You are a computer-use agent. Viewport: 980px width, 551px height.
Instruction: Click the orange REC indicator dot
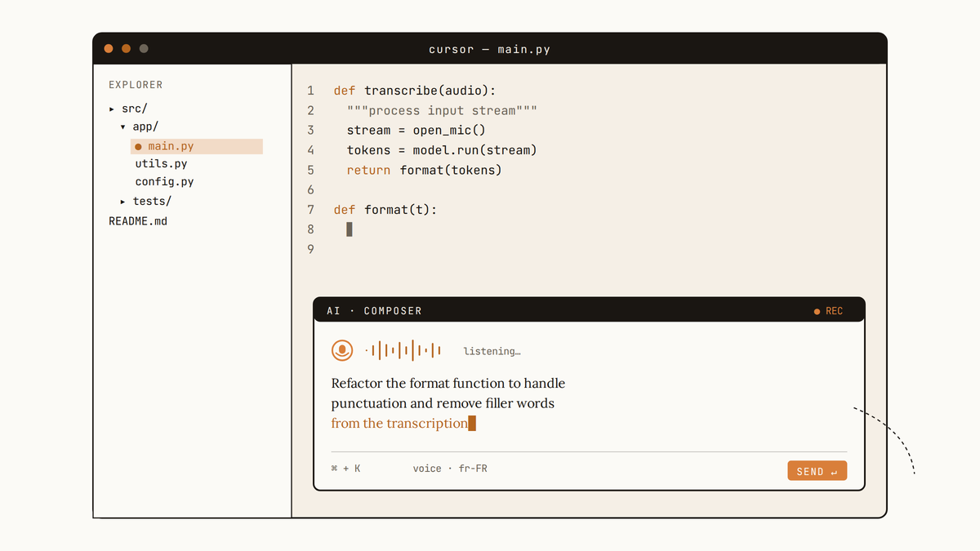817,311
